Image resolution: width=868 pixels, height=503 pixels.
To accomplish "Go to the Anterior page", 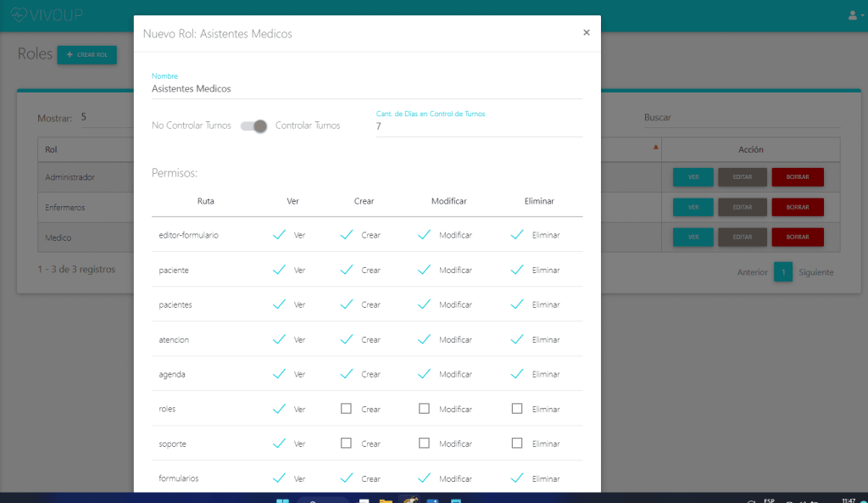I will [x=753, y=272].
